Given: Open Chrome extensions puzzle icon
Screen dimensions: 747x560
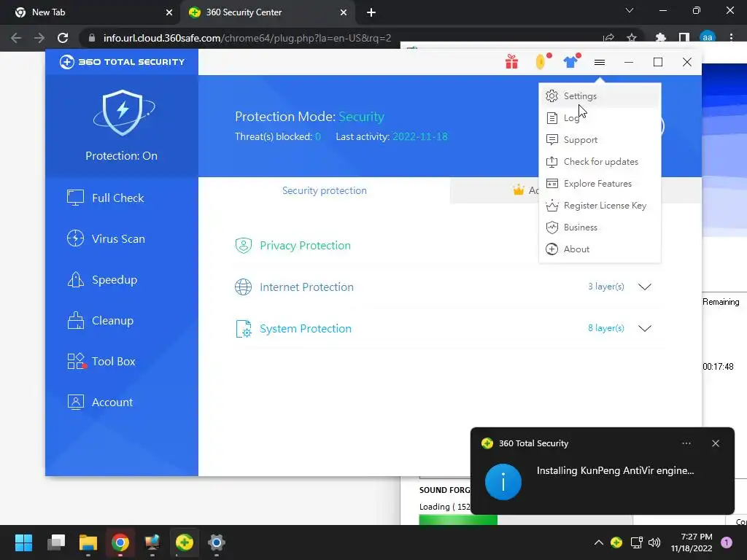Looking at the screenshot, I should 660,38.
